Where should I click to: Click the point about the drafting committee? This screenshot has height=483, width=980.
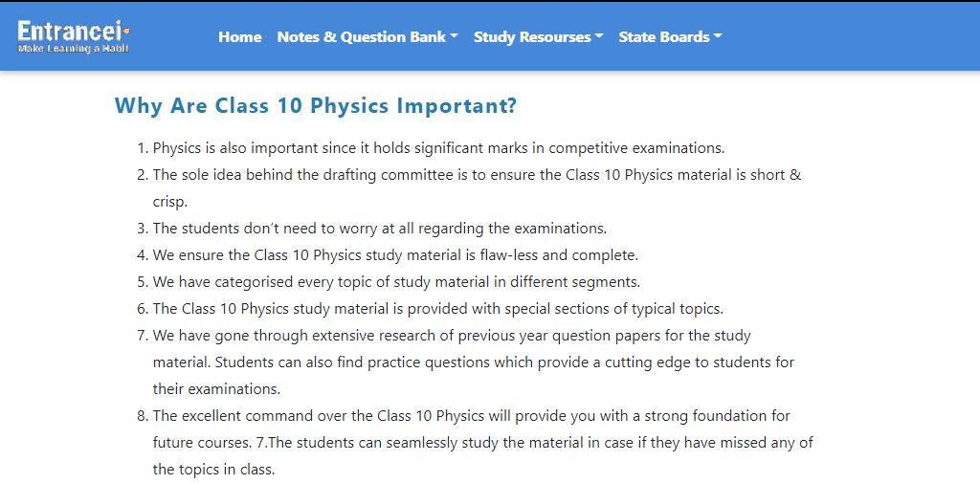pyautogui.click(x=477, y=188)
